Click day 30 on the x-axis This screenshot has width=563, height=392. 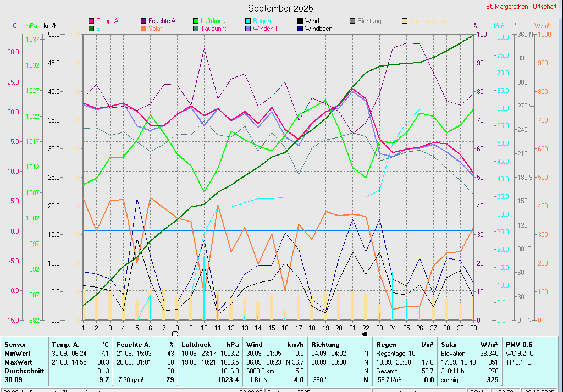(x=472, y=327)
